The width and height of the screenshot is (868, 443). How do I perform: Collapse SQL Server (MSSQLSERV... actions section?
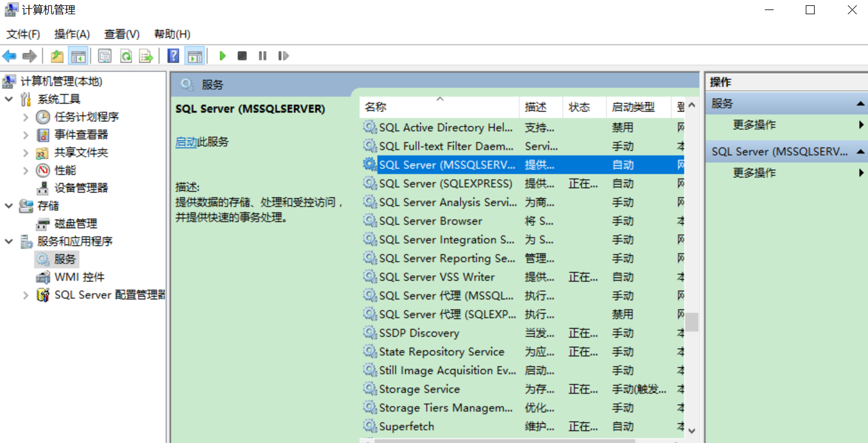[860, 152]
